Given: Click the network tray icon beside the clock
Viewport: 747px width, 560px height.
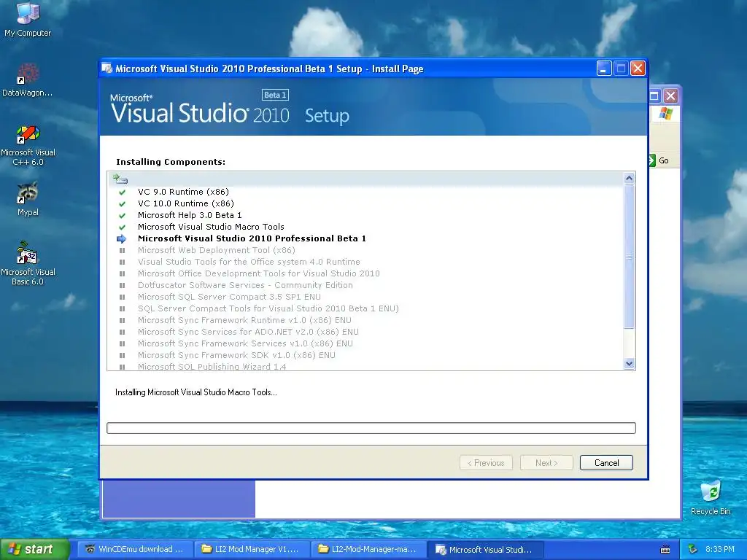Looking at the screenshot, I should [693, 549].
